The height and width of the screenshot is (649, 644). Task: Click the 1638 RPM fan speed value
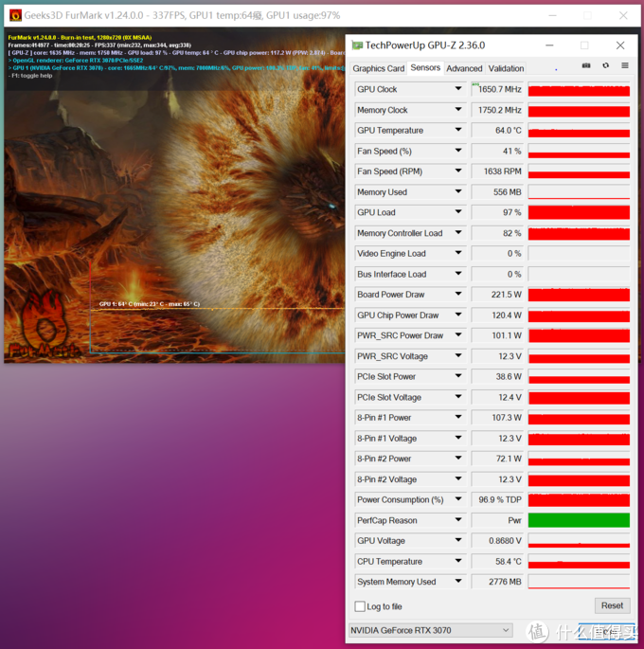(x=497, y=171)
